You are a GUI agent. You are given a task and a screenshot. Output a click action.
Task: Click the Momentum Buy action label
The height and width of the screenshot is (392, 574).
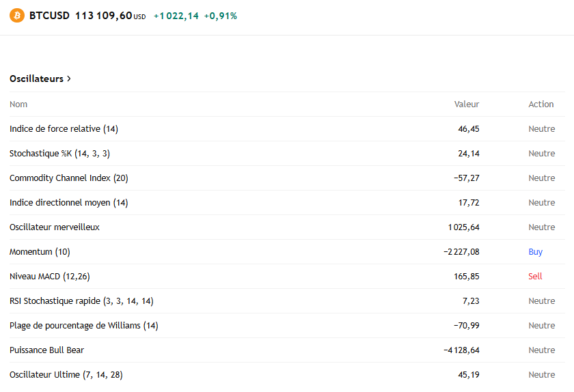[x=535, y=252]
